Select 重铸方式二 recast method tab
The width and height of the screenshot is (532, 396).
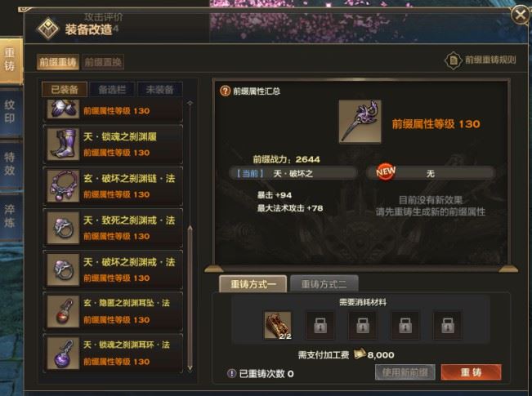click(x=324, y=284)
